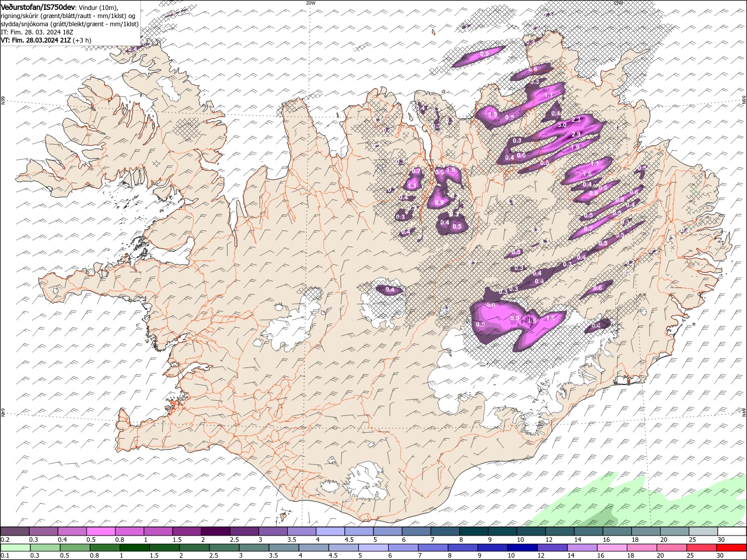Pick top-row white swatch after 30

click(732, 531)
